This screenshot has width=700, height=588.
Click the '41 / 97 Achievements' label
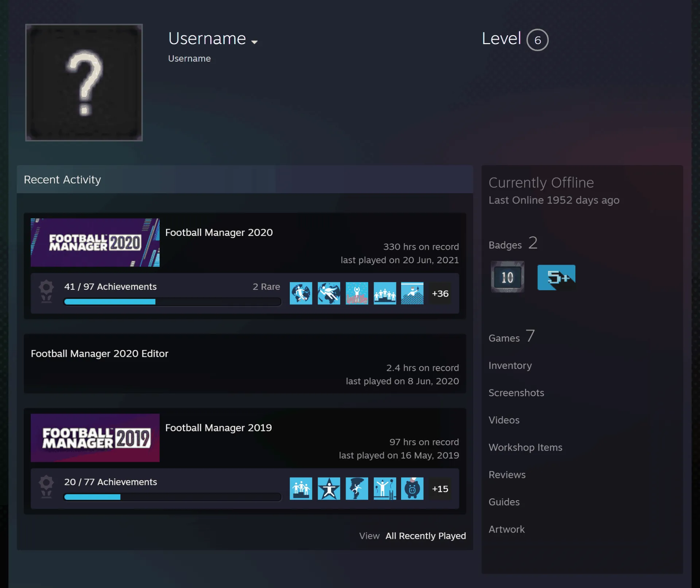tap(110, 287)
